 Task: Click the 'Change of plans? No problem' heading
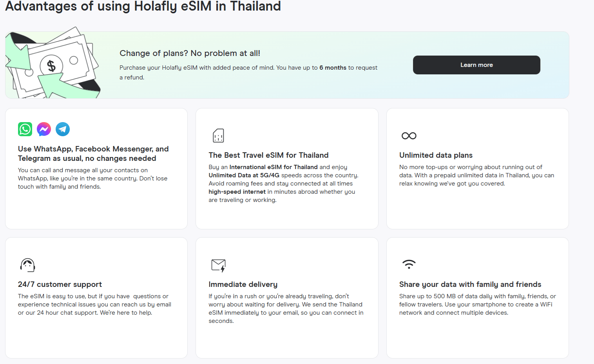pos(190,53)
